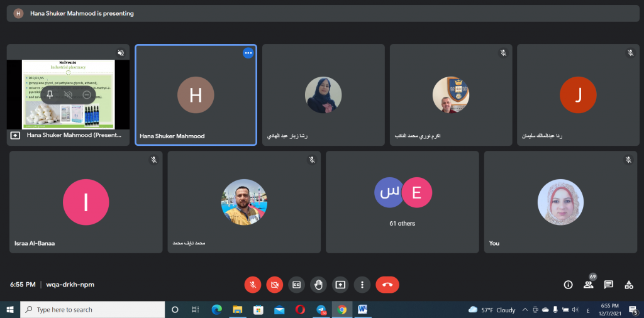Open Microsoft Edge from the taskbar
Viewport: 644px width, 318px height.
[217, 309]
